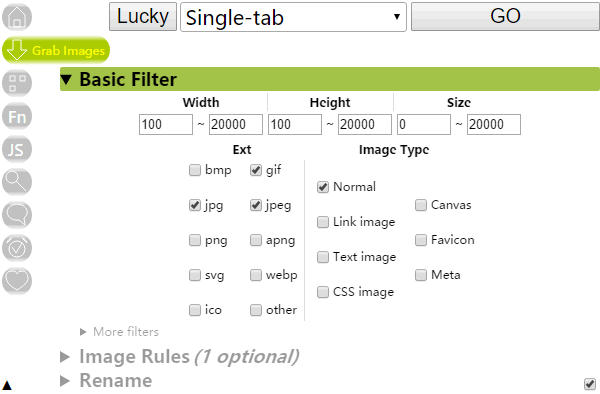Toggle the Link image type checkbox
The height and width of the screenshot is (394, 600).
tap(323, 222)
